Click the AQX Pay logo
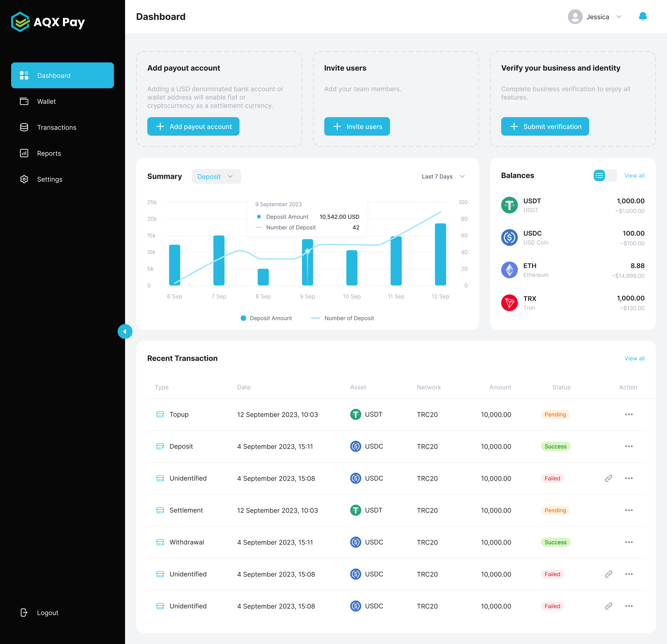Screen dimensions: 667x644 click(48, 22)
